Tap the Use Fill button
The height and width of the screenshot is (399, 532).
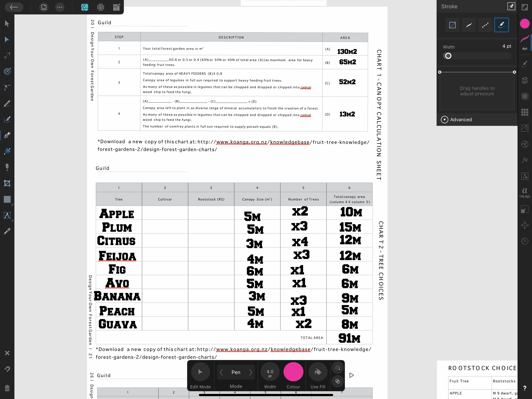coord(318,372)
